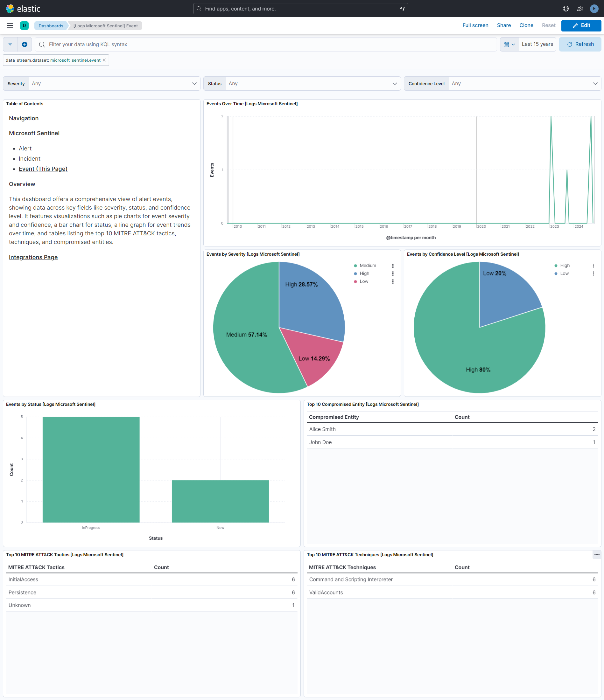This screenshot has width=604, height=700.
Task: Click the news party-popper icon
Action: click(x=580, y=9)
